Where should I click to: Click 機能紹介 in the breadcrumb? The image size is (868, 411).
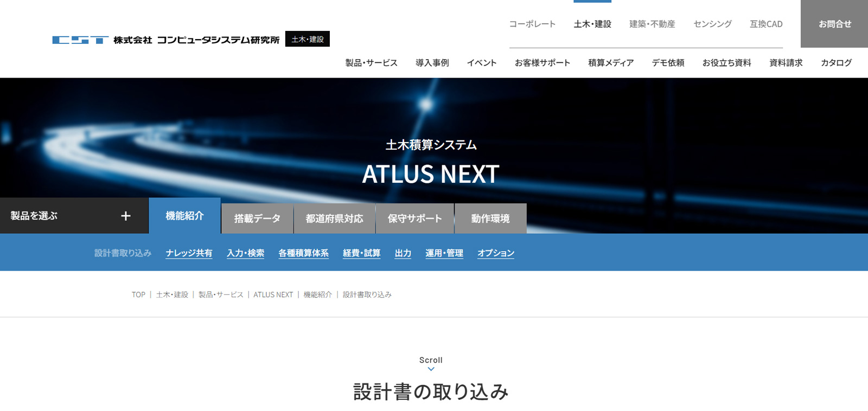(x=317, y=294)
